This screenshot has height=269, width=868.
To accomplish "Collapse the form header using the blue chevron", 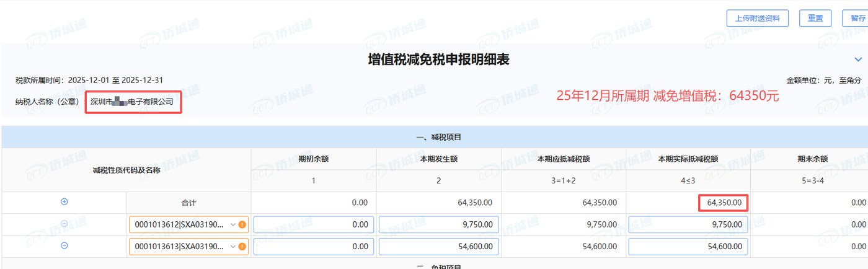I will 858,60.
